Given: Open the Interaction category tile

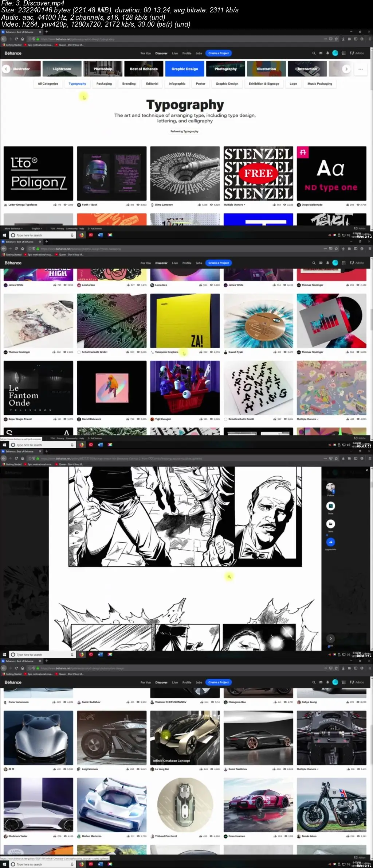Looking at the screenshot, I should pyautogui.click(x=307, y=69).
